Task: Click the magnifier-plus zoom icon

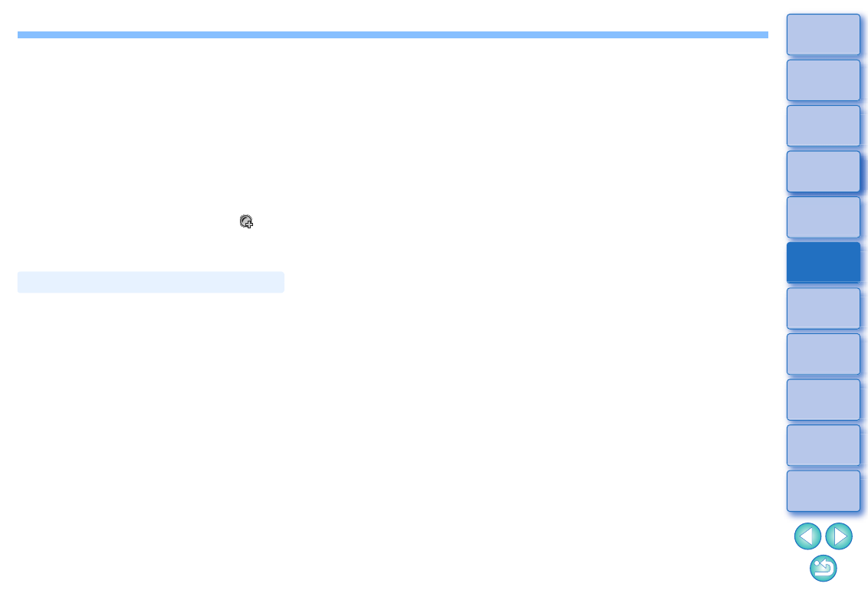Action: (x=246, y=222)
